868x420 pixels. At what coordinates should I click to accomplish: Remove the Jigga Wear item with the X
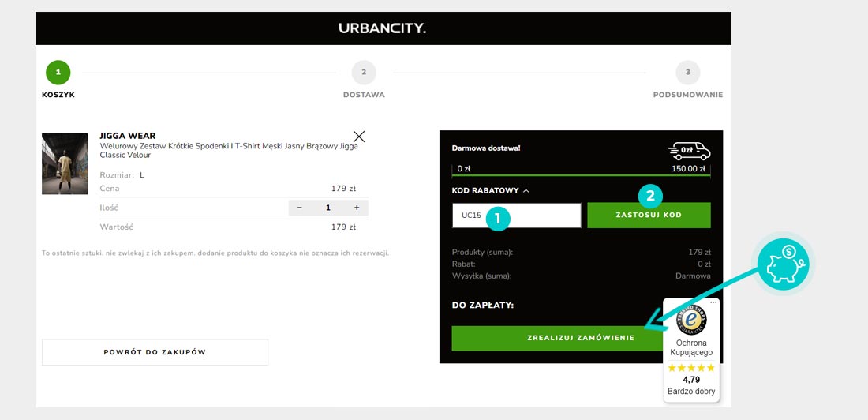point(359,136)
